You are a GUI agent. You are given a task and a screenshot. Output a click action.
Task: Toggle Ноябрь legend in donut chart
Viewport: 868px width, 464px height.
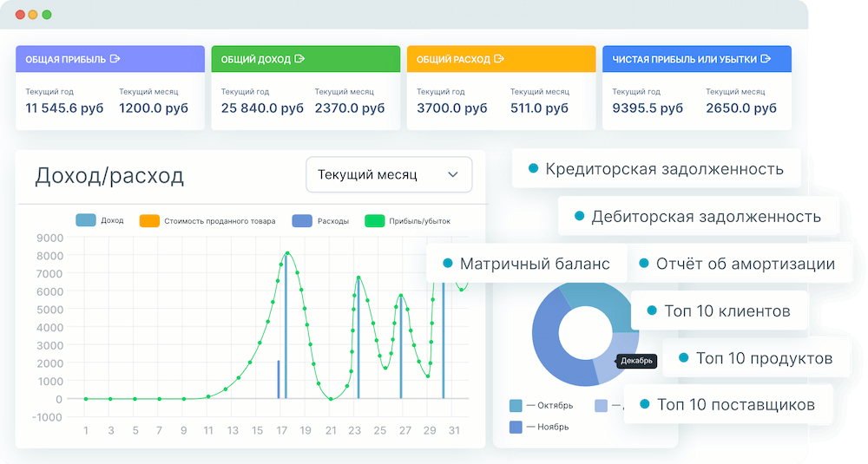tap(540, 427)
